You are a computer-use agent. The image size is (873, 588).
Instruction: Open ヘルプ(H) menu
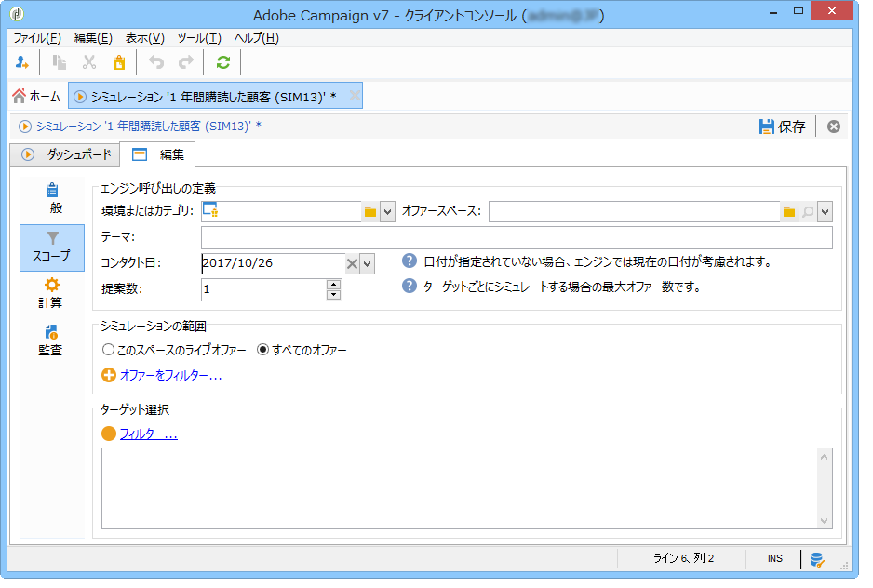pos(256,38)
